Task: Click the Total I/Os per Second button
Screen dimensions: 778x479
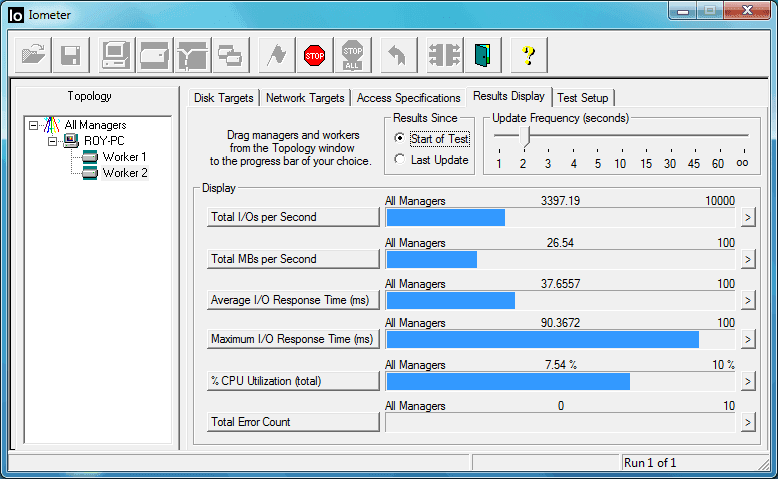Action: click(293, 217)
